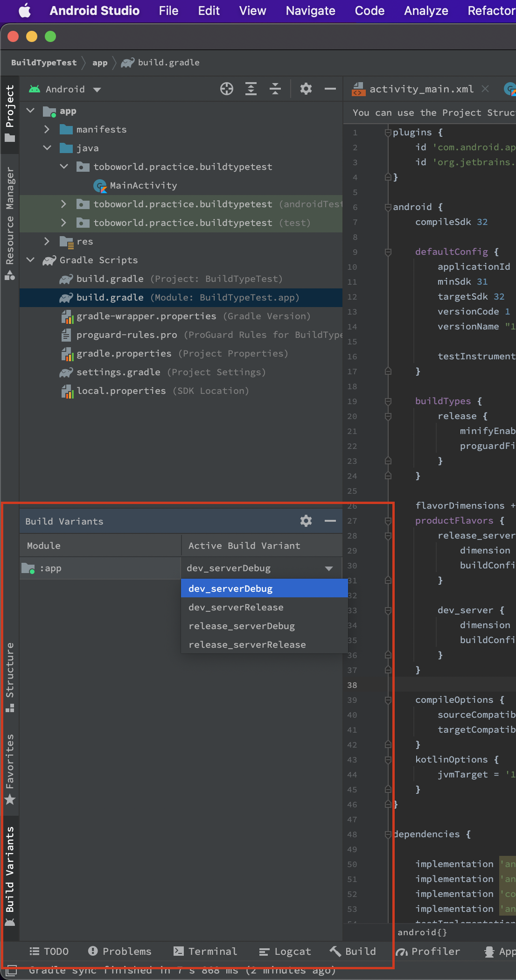Collapse toboworld.practice.buildtypetest main package
Image resolution: width=516 pixels, height=980 pixels.
coord(64,167)
